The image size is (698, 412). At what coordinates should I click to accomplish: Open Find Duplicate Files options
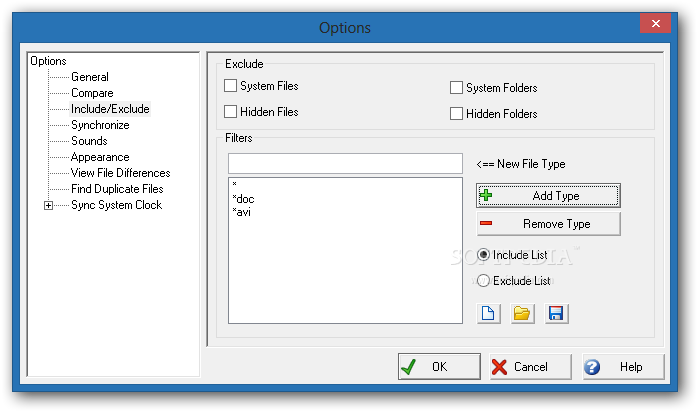pos(117,189)
